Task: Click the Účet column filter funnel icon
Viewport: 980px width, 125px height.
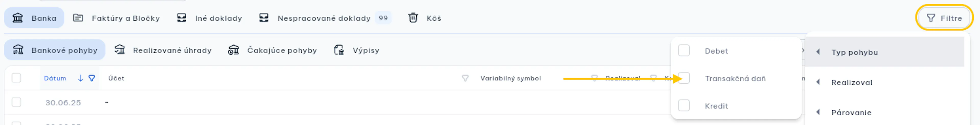Action: [x=465, y=78]
